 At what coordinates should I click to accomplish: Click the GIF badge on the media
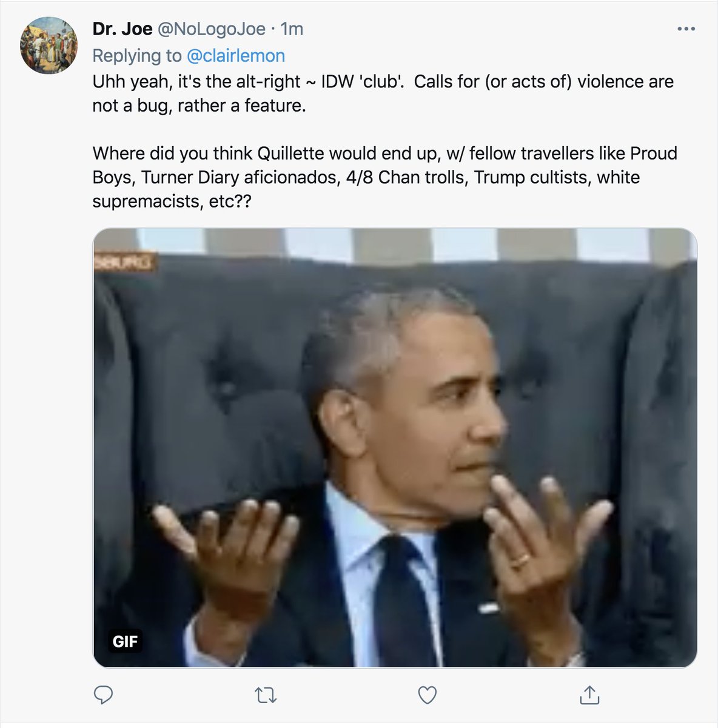coord(125,641)
